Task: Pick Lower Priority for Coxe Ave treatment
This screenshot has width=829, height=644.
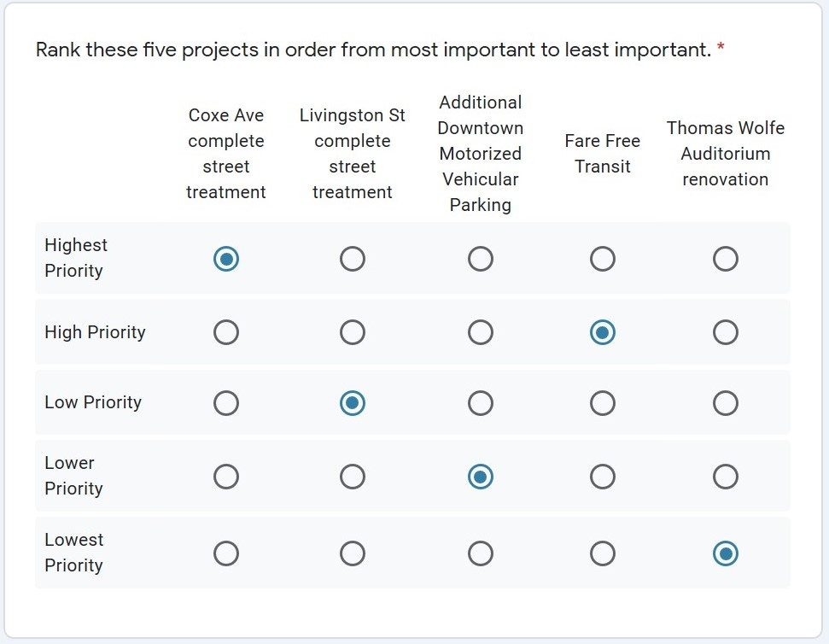Action: click(226, 477)
